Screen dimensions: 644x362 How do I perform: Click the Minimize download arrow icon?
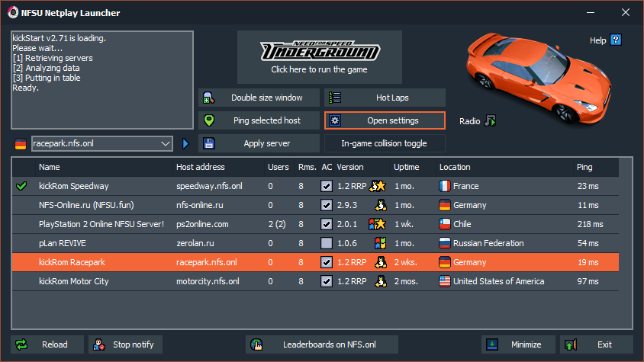[x=492, y=344]
